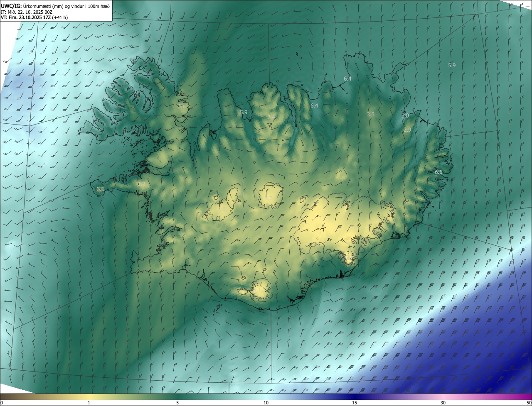Click the 1 label on the color scale
This screenshot has height=406, width=532.
(x=89, y=403)
